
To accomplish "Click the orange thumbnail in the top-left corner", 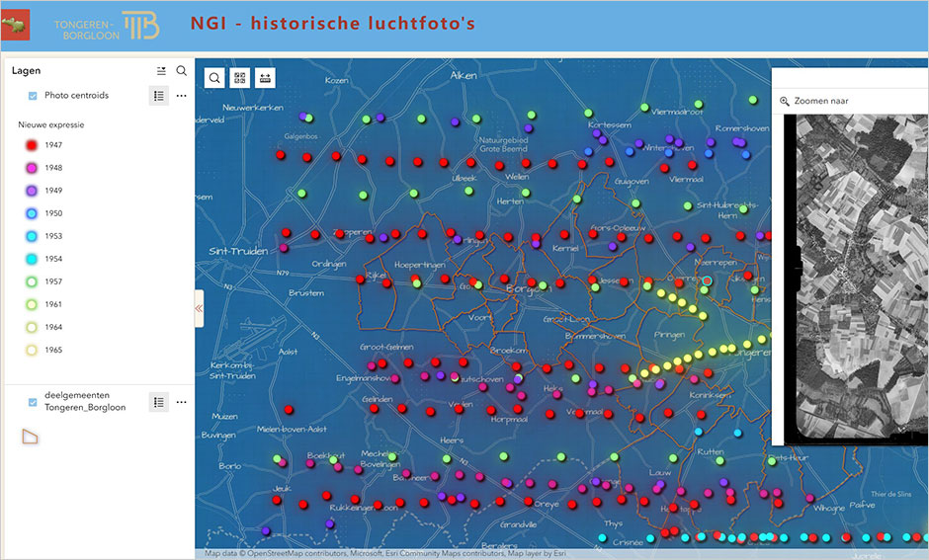I will pyautogui.click(x=16, y=26).
